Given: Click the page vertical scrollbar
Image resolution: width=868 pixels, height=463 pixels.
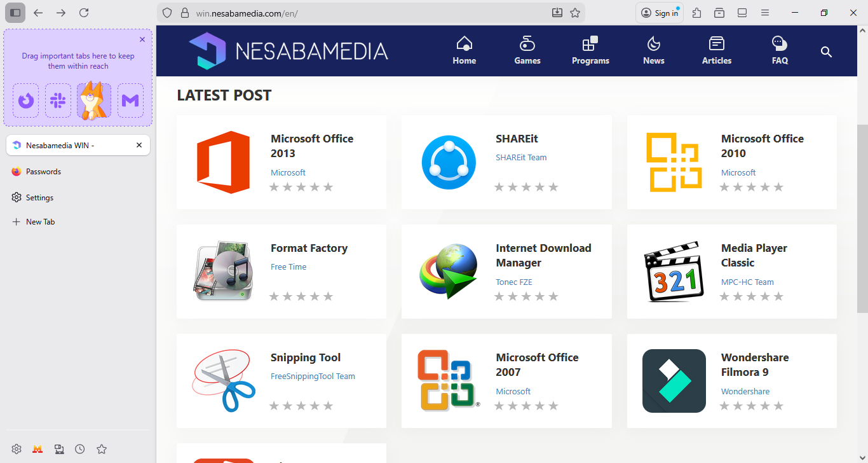Looking at the screenshot, I should coord(862,216).
